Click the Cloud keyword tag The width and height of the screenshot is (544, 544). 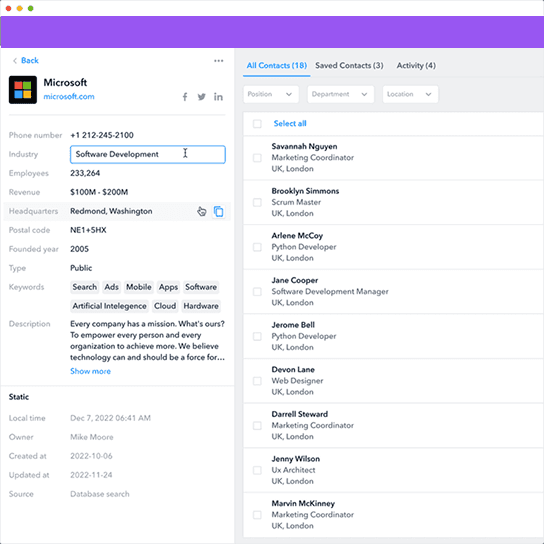click(x=165, y=306)
